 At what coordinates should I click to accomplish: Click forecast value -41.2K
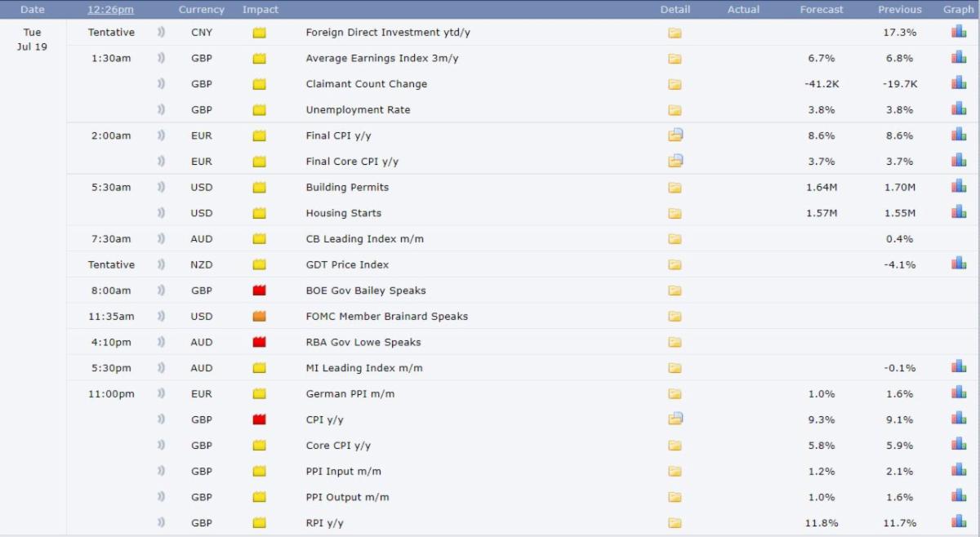click(822, 84)
